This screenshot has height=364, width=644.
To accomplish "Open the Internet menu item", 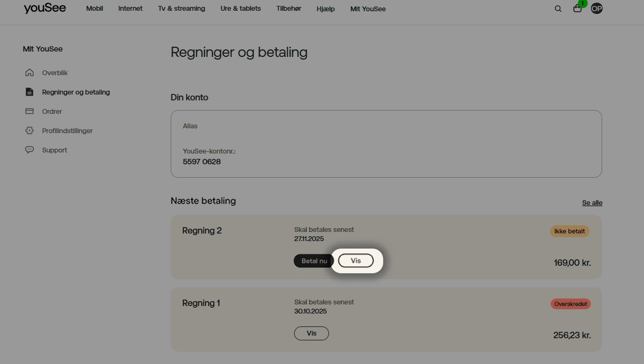I will pyautogui.click(x=130, y=9).
